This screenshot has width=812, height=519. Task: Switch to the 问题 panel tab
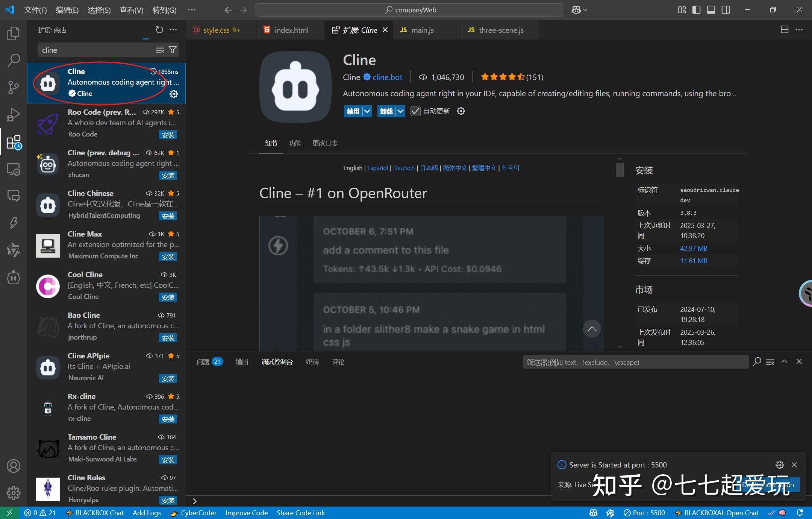point(209,362)
